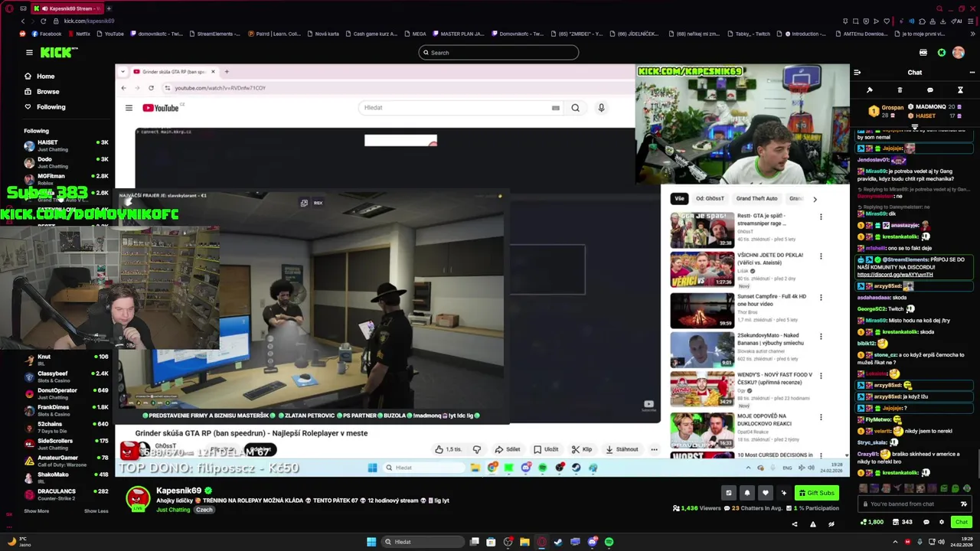Open Browse in Kick sidebar
The width and height of the screenshot is (980, 551).
41,92
